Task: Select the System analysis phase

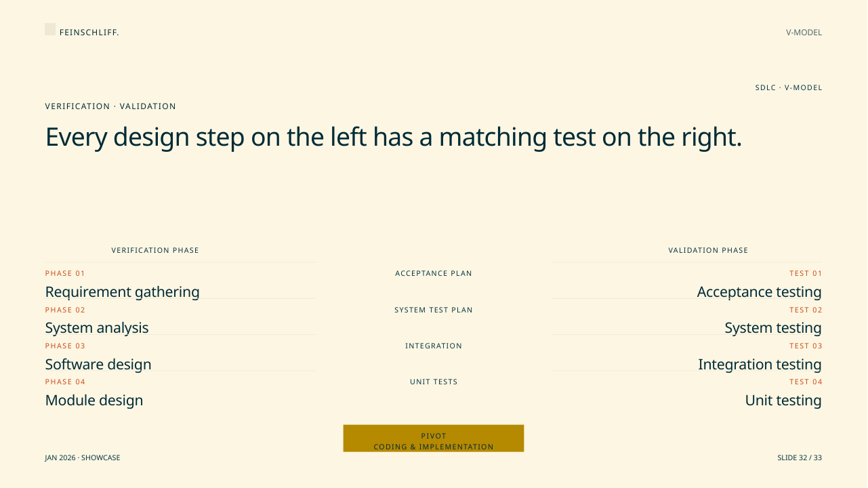Action: coord(97,328)
